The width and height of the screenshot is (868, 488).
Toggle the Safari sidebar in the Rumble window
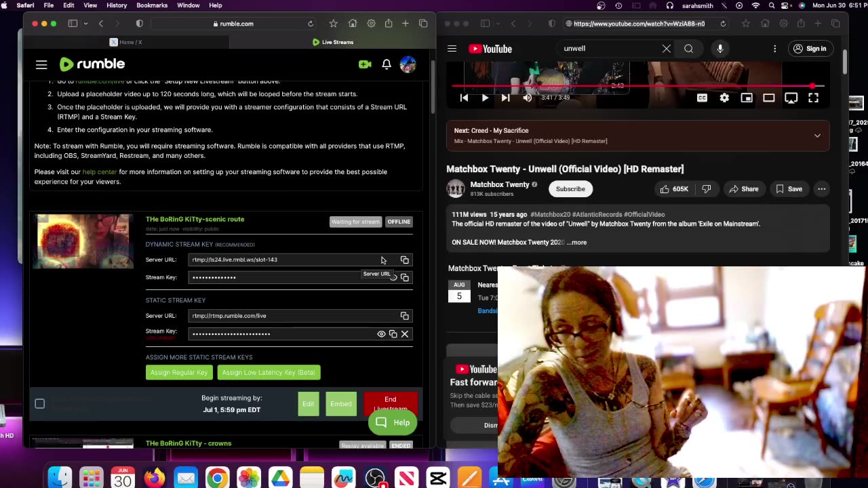[73, 24]
